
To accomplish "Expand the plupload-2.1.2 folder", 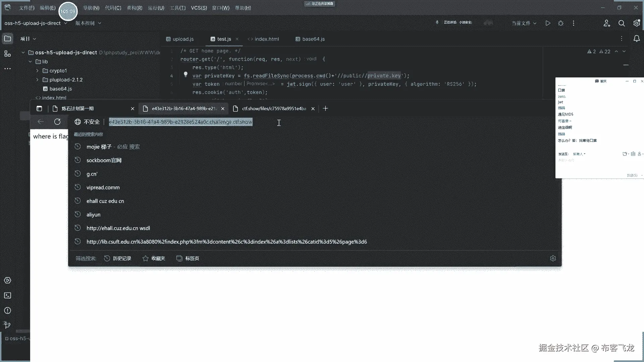I will [37, 80].
